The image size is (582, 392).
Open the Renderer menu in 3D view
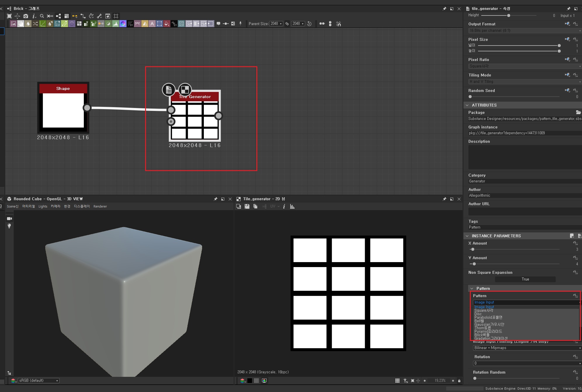(x=100, y=206)
